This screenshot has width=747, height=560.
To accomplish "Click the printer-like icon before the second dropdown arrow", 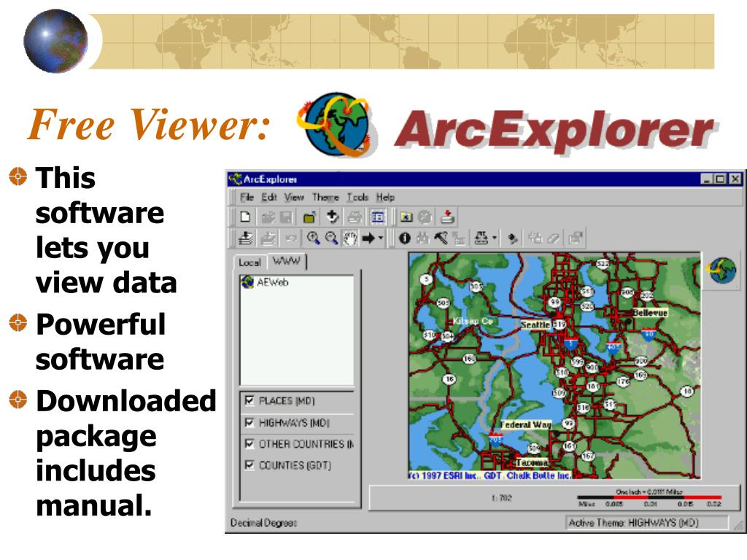I will click(481, 238).
